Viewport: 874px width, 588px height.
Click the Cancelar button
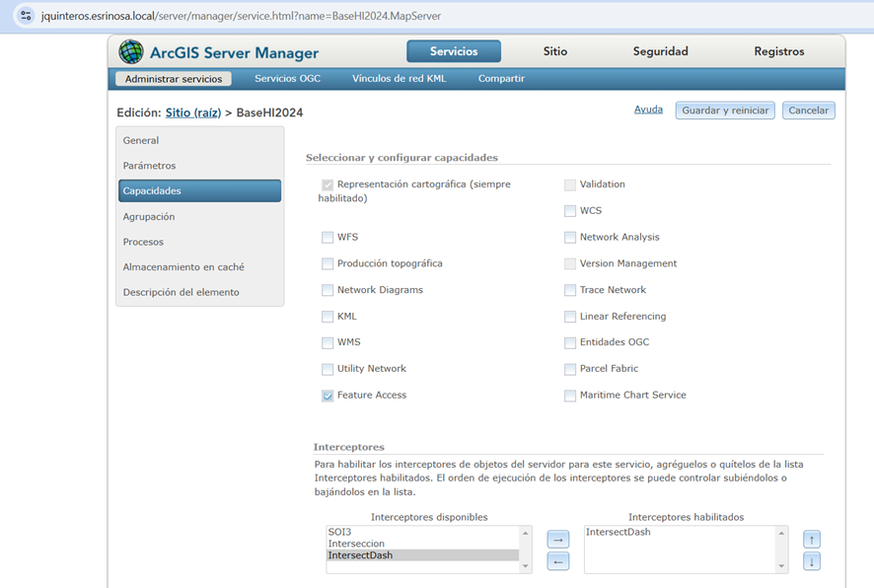(x=808, y=110)
